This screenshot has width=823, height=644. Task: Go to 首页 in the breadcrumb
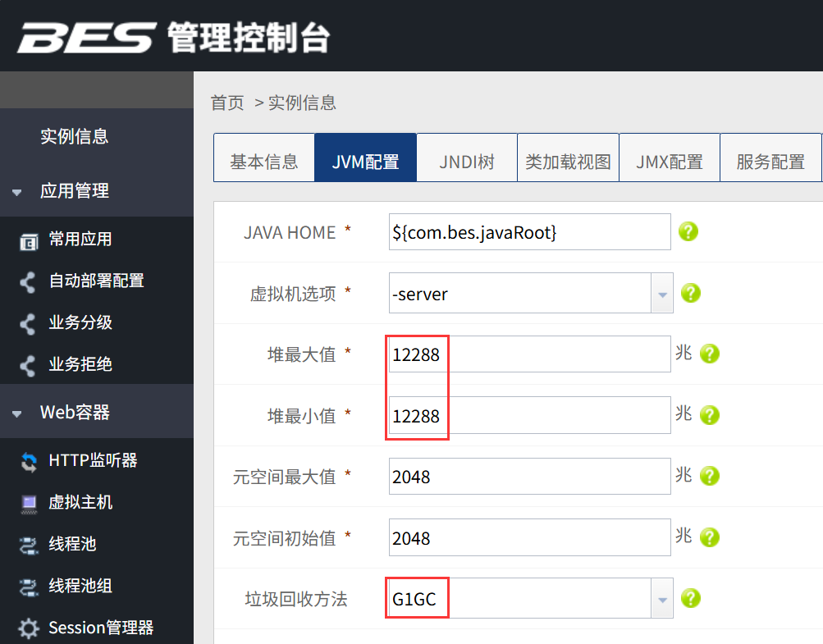coord(227,103)
